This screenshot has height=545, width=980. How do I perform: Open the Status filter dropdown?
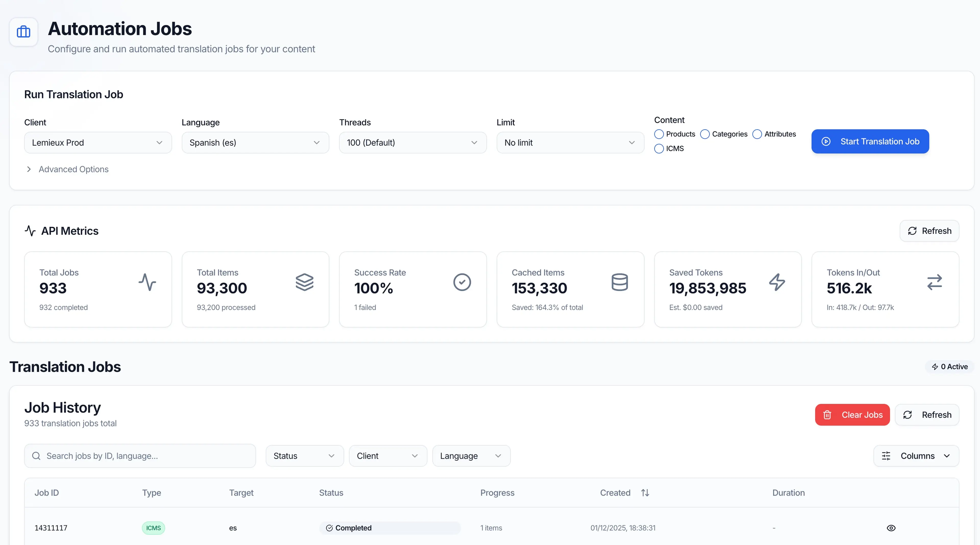click(x=305, y=456)
